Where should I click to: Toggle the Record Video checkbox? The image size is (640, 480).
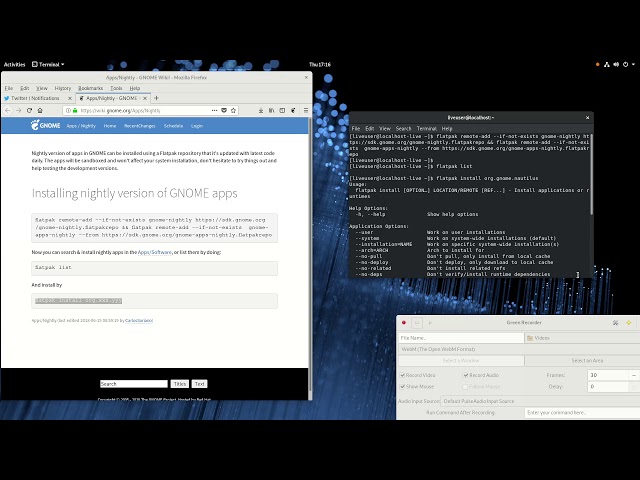point(402,375)
